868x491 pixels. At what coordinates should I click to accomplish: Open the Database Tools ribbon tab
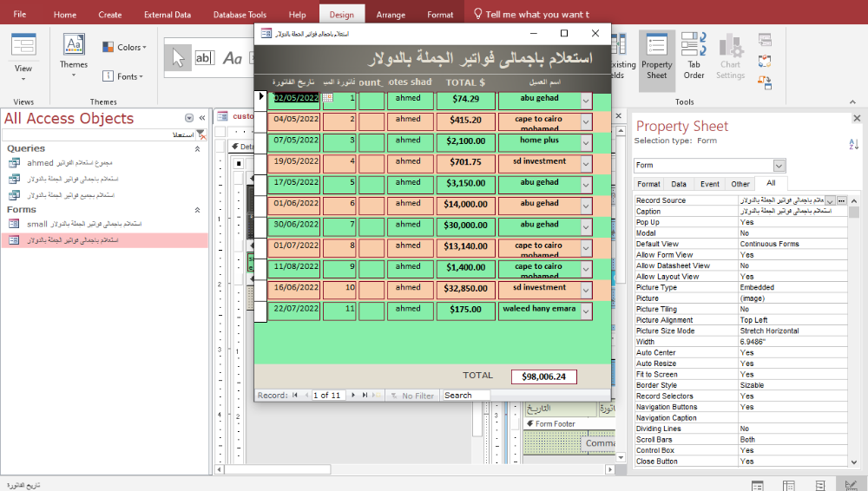(x=240, y=15)
